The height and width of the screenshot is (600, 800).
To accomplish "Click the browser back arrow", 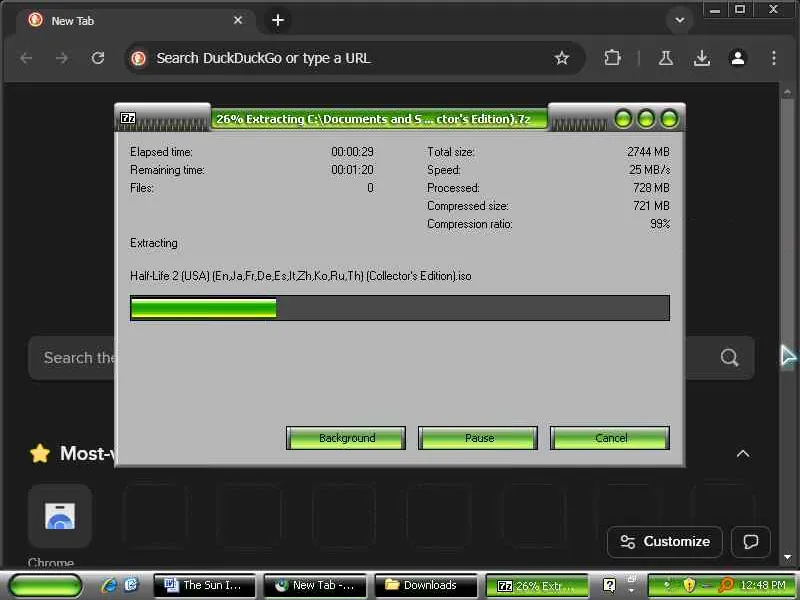I will [27, 58].
